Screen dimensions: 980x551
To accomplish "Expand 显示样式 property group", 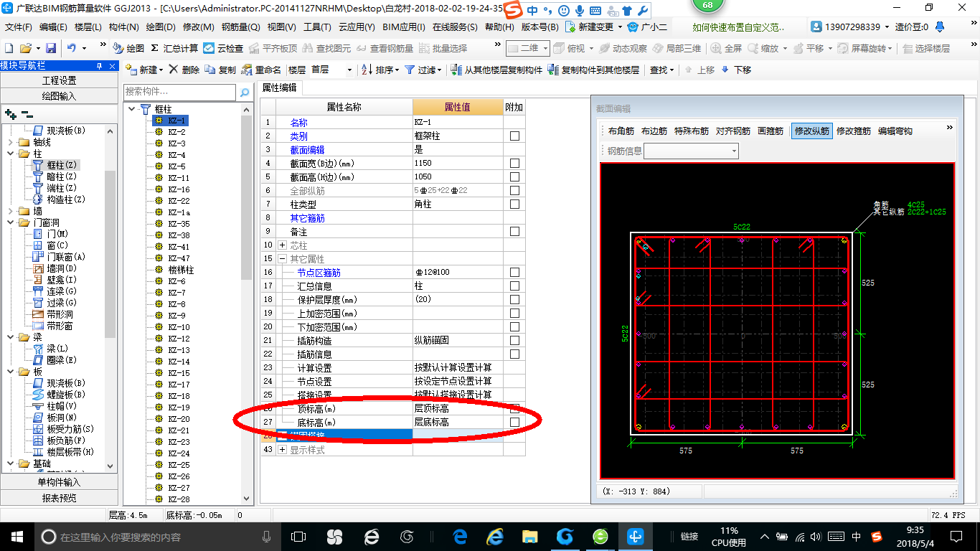I will [x=283, y=450].
